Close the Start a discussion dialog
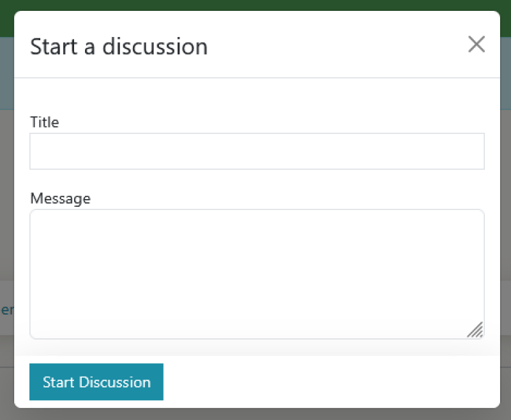Screen dimensions: 511x420 [477, 45]
